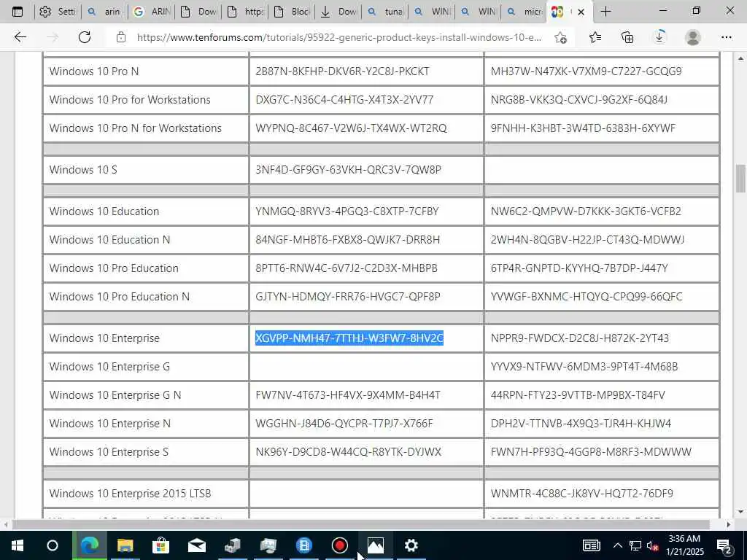
Task: Open the Mail app on taskbar
Action: pyautogui.click(x=197, y=545)
